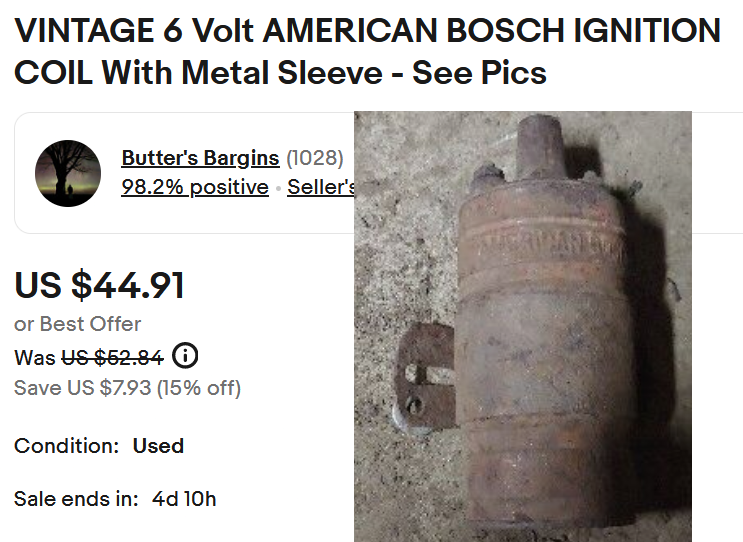This screenshot has height=542, width=743.
Task: Click the 'Sale ends in:' label
Action: [76, 499]
